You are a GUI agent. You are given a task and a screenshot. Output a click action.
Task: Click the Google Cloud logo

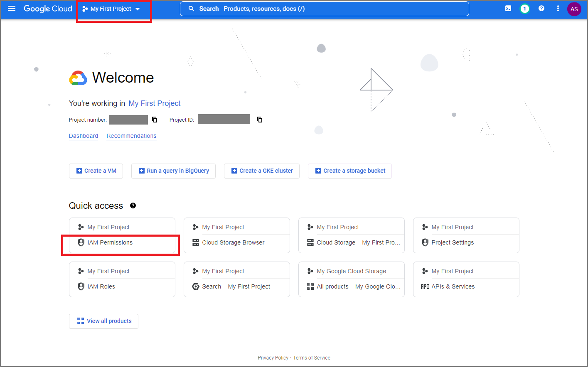tap(48, 9)
